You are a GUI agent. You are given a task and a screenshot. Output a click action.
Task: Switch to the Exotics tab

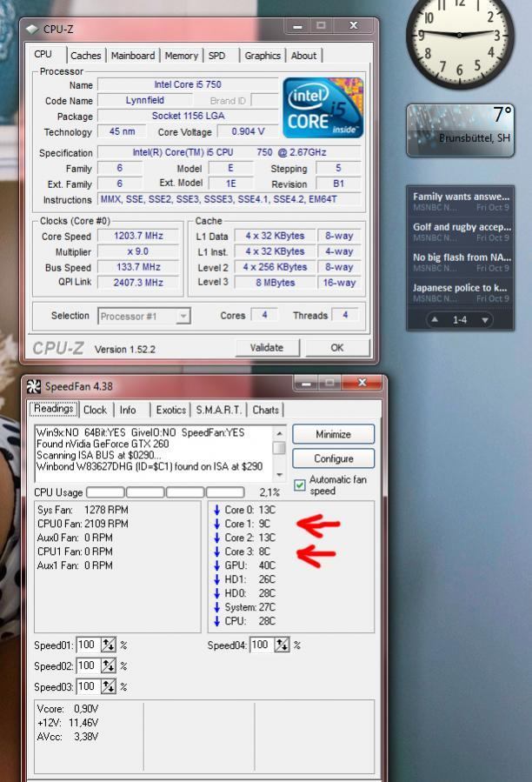pyautogui.click(x=170, y=410)
